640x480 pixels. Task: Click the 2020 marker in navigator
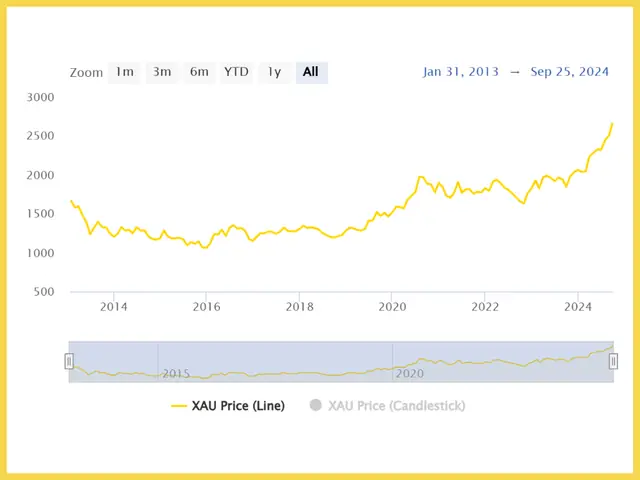[x=410, y=373]
